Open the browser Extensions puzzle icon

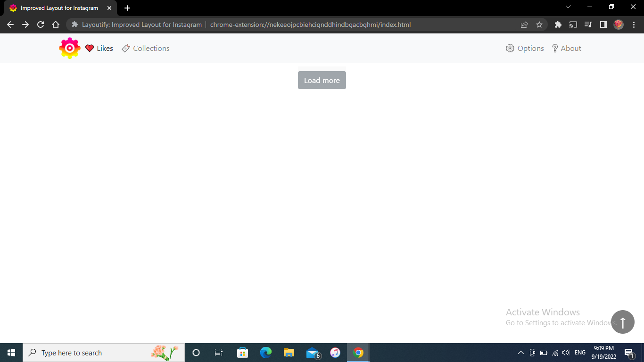click(558, 24)
